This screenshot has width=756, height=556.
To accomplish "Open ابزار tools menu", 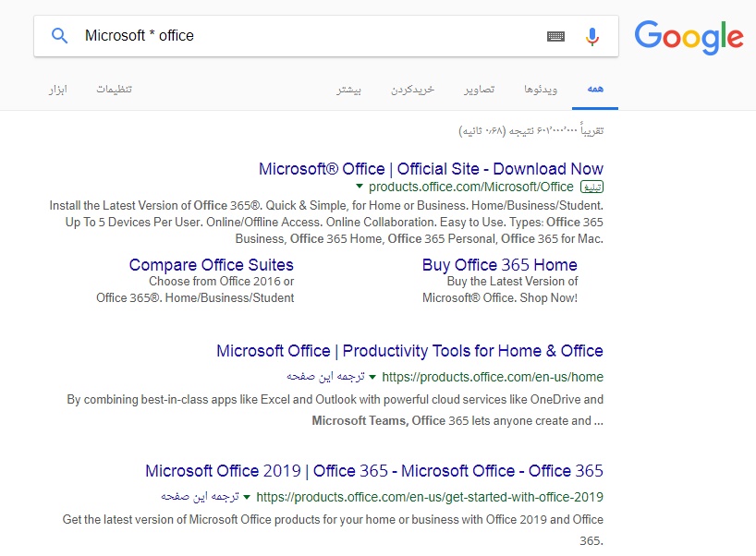I will click(58, 90).
